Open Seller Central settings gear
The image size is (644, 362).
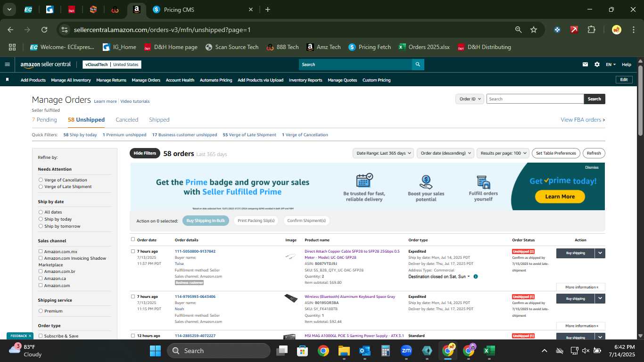pyautogui.click(x=597, y=65)
